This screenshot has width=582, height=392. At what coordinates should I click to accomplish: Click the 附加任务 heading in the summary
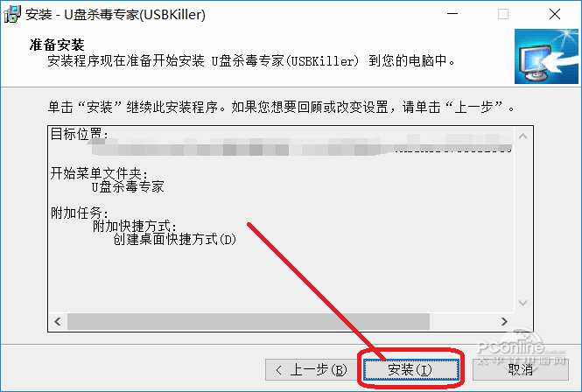pos(80,213)
